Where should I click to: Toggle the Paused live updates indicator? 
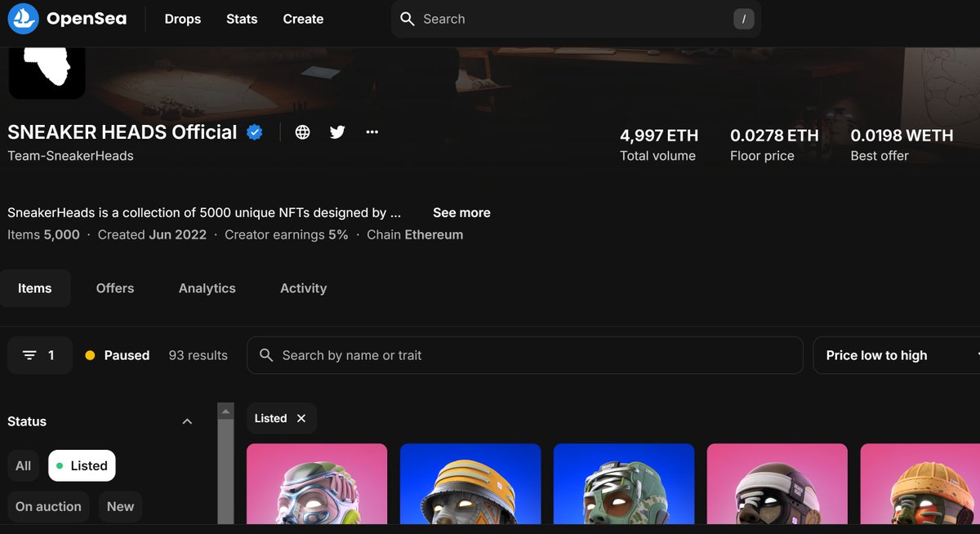point(118,355)
